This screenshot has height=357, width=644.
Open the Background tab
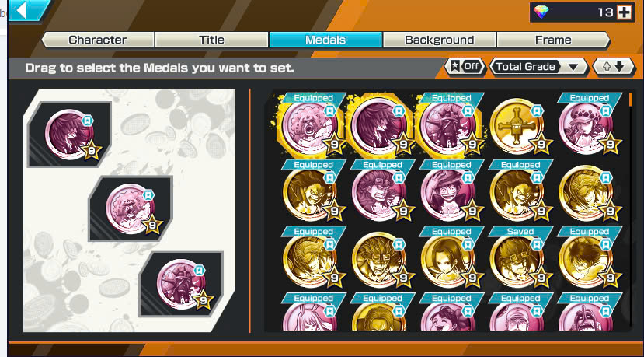pos(440,40)
